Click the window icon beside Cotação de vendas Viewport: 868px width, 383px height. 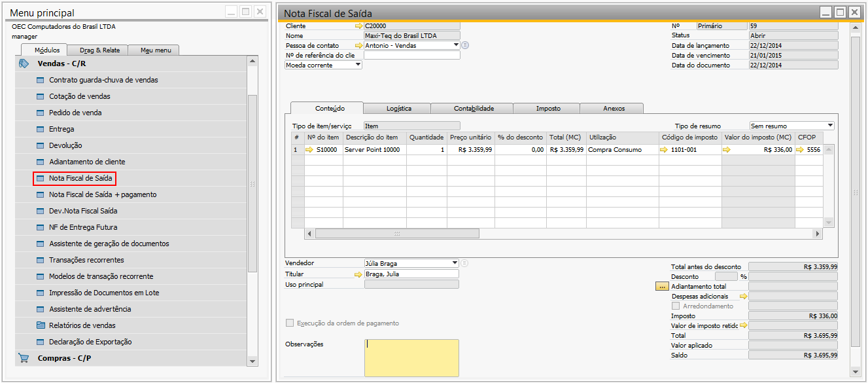[x=41, y=96]
